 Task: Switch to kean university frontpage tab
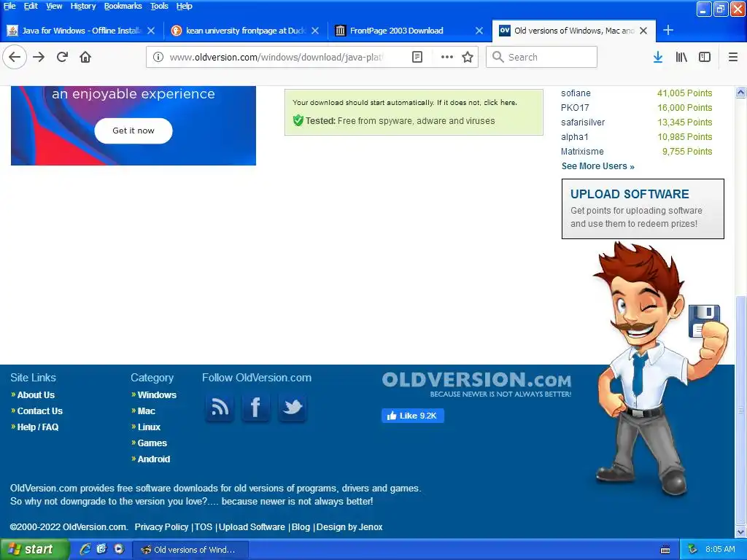click(245, 31)
